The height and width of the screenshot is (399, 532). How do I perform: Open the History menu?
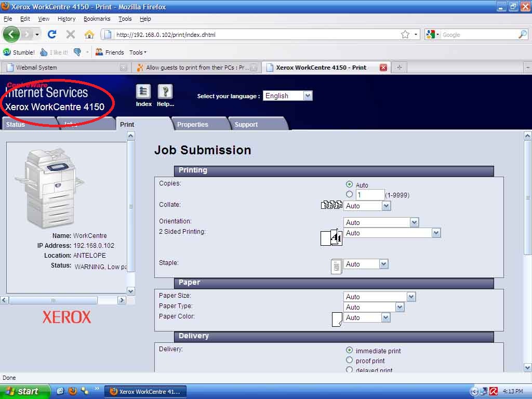pos(66,19)
